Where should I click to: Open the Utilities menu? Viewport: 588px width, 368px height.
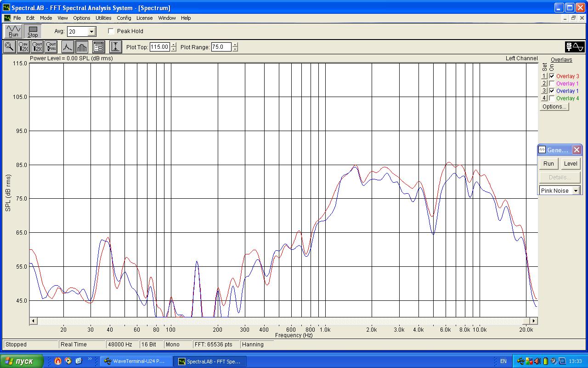pos(103,18)
